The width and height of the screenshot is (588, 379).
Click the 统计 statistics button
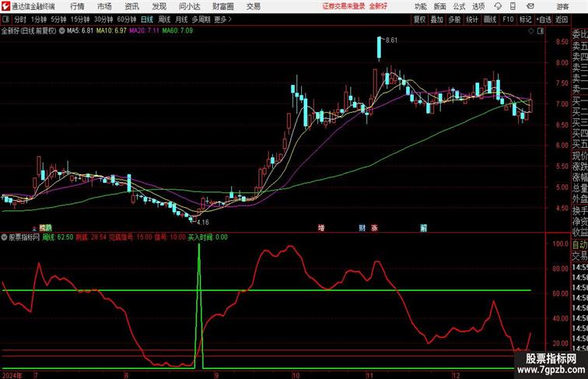[x=472, y=19]
